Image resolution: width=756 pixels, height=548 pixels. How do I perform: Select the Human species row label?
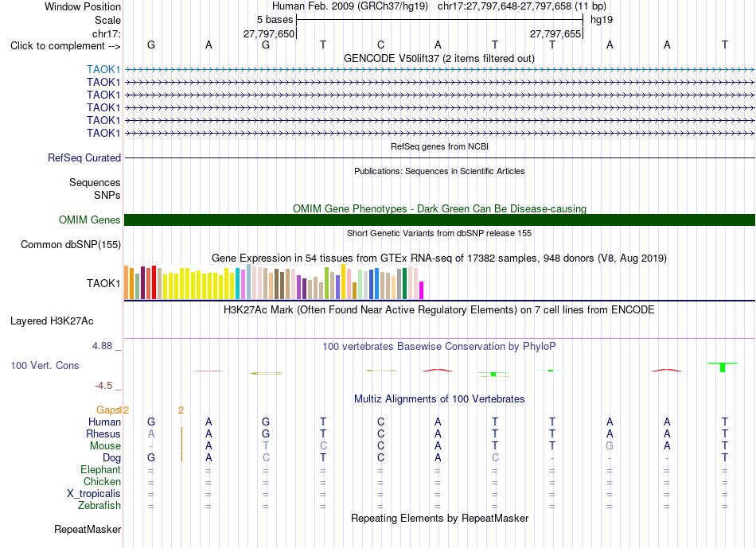tap(104, 422)
